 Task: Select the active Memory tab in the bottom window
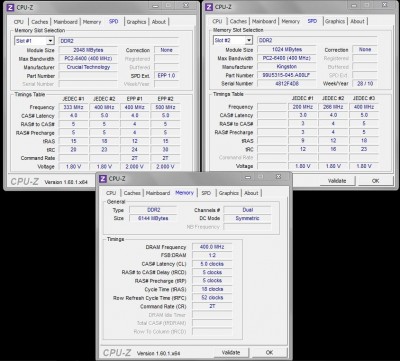tap(184, 193)
